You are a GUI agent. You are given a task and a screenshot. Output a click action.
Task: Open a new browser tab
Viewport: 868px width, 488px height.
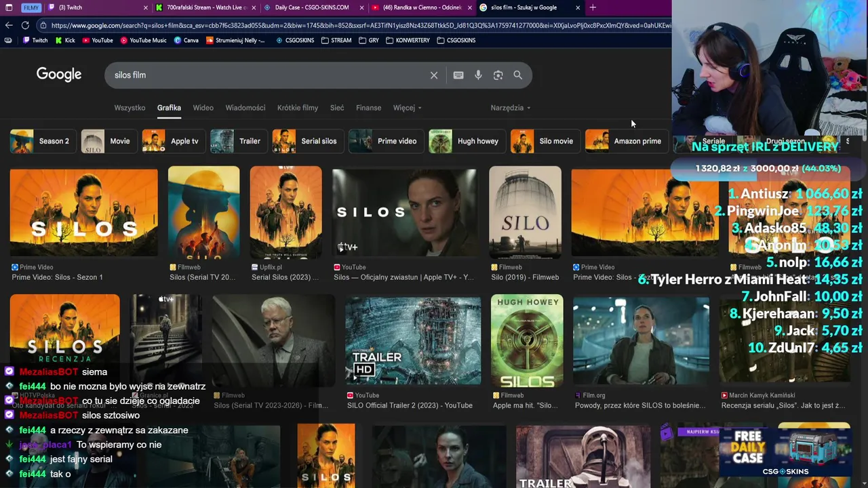[x=593, y=7]
